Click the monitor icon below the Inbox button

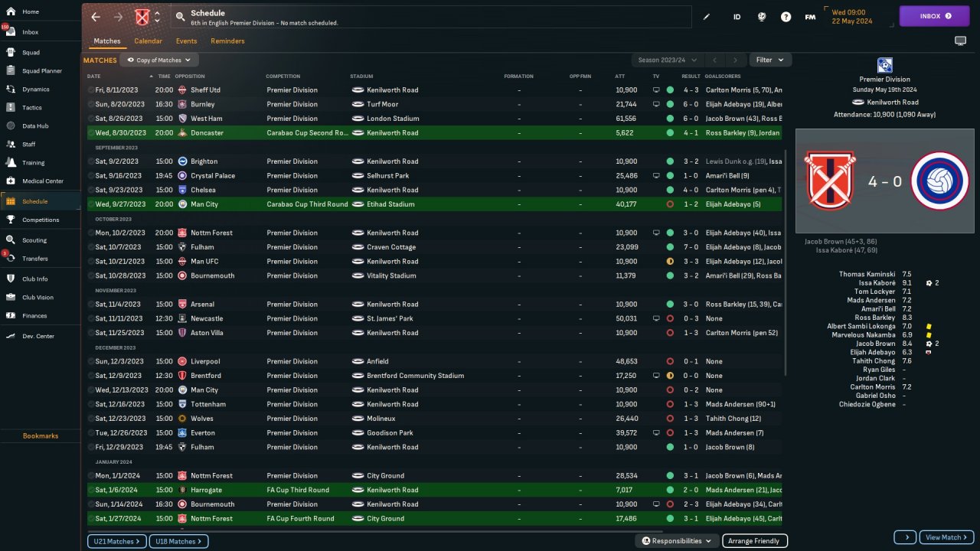tap(960, 41)
